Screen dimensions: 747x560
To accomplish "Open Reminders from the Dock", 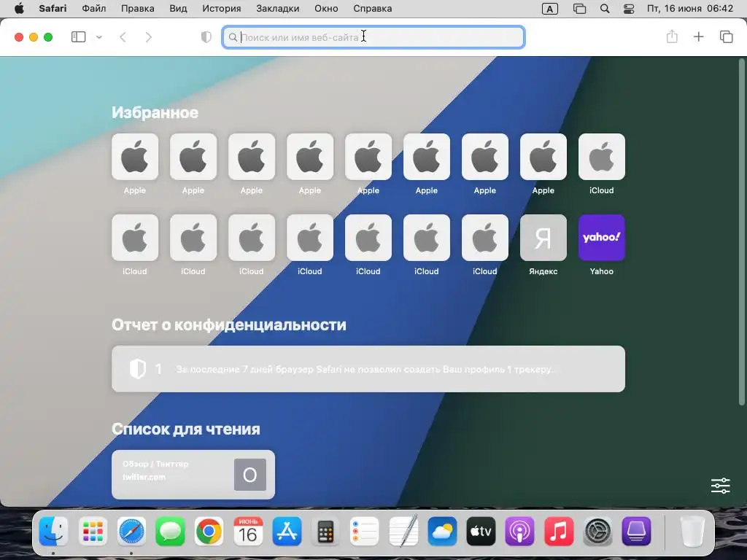I will (365, 531).
